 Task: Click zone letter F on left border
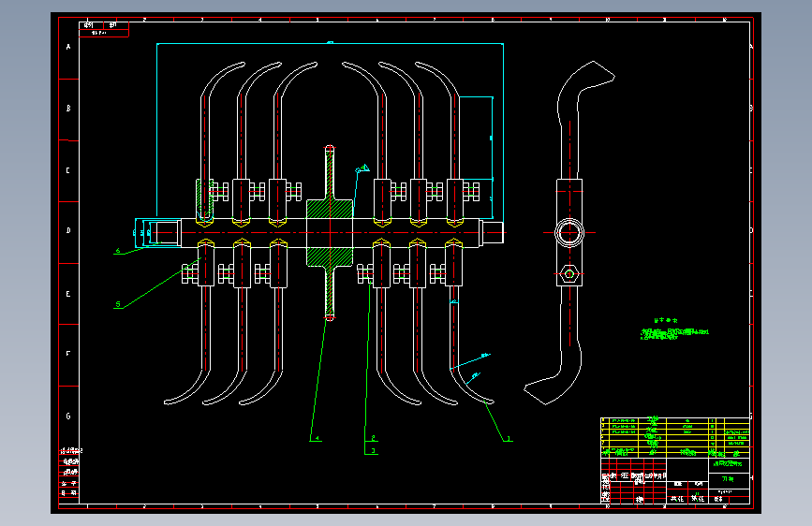[x=68, y=354]
